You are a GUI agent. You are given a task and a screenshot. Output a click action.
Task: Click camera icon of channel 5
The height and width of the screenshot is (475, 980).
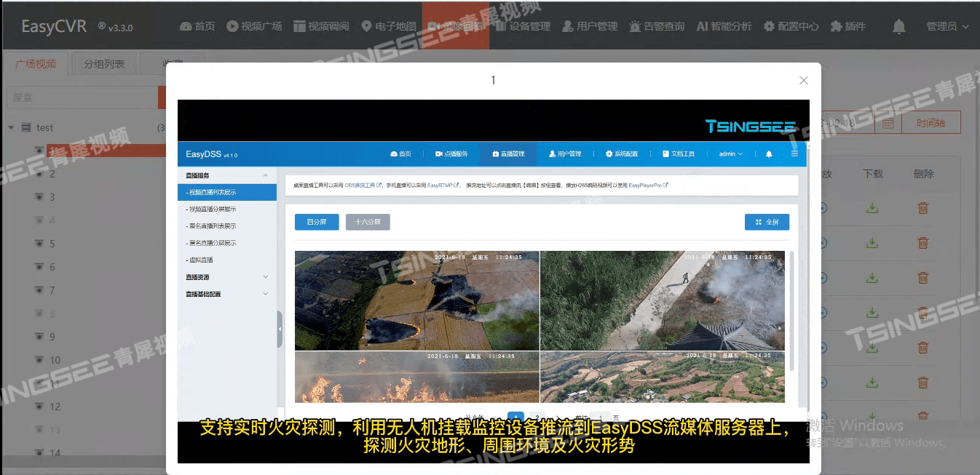coord(39,244)
